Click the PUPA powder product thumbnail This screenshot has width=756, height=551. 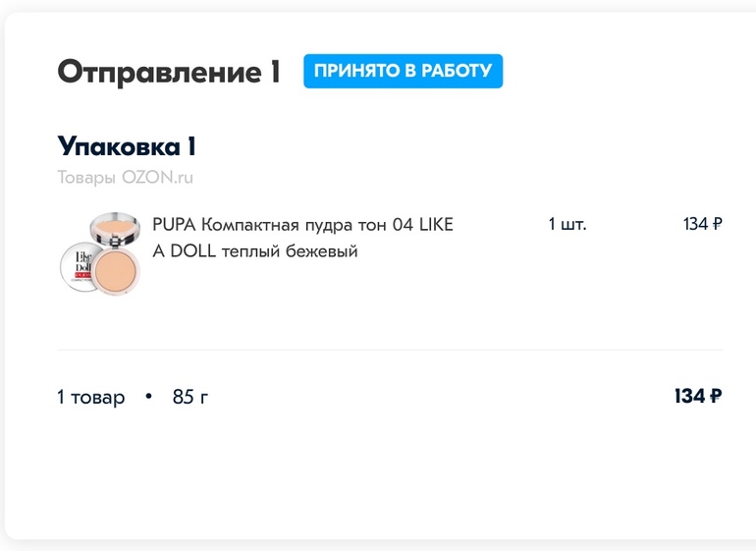point(100,251)
